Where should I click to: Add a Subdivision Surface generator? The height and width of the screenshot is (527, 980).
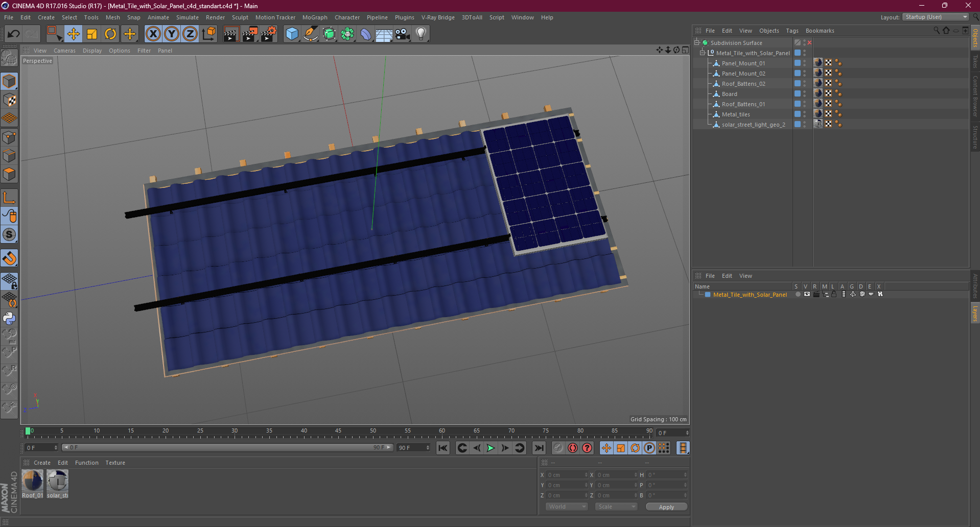pyautogui.click(x=329, y=34)
